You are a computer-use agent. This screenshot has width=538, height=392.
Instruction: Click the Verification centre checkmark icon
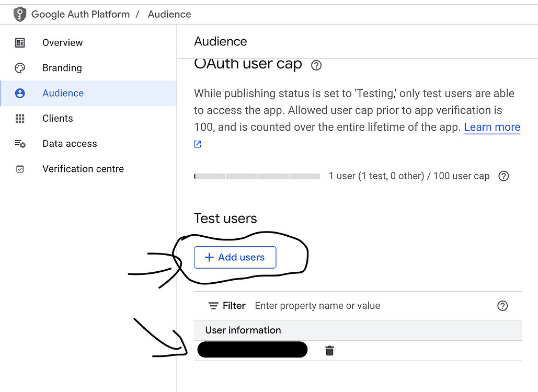pos(20,169)
